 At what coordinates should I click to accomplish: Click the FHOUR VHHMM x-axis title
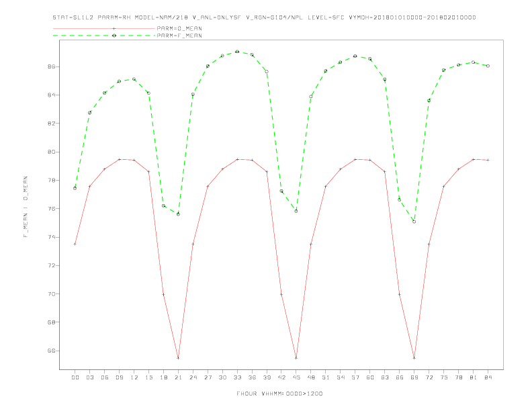(x=279, y=394)
